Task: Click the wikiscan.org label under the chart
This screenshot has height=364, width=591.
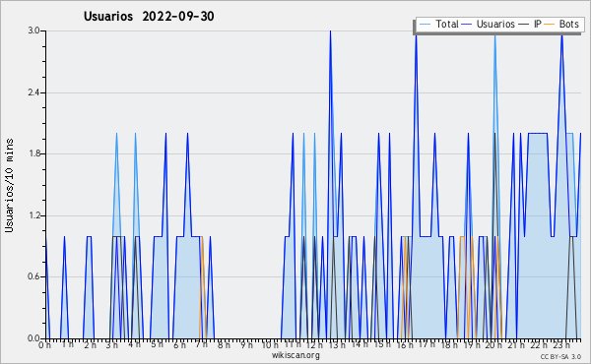Action: tap(295, 355)
